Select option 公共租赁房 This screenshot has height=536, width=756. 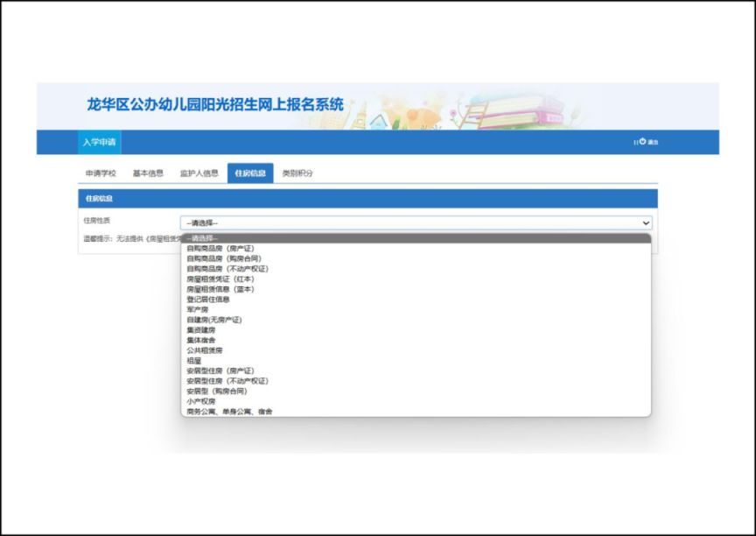(x=416, y=350)
